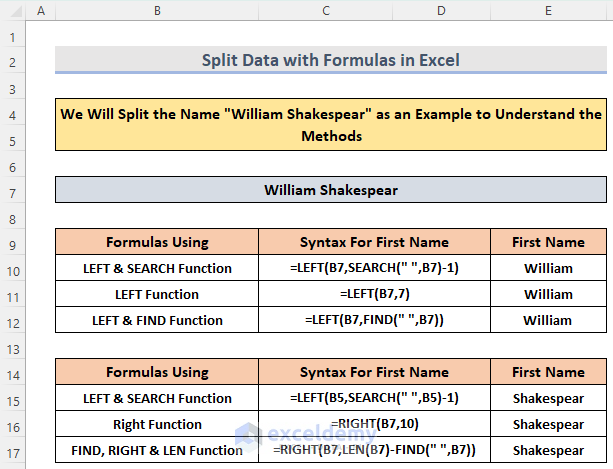Click 'Syntax For First Name' header in row 9
Viewport: 613px width, 469px height.
374,242
